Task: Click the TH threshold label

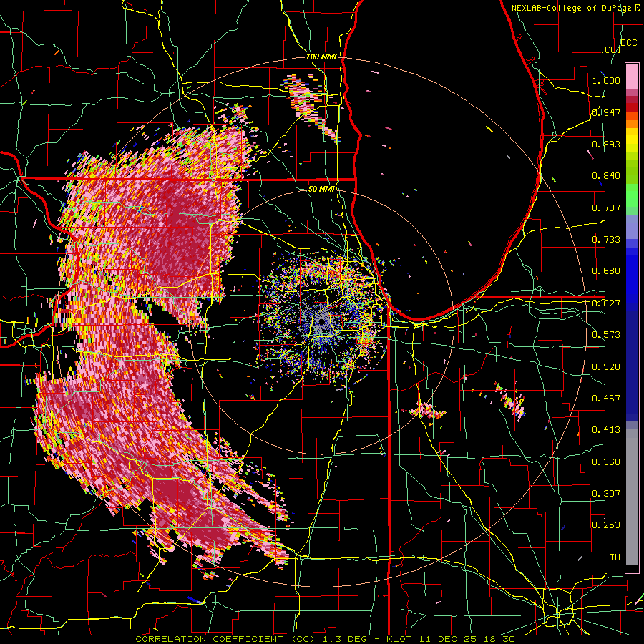Action: [x=615, y=557]
